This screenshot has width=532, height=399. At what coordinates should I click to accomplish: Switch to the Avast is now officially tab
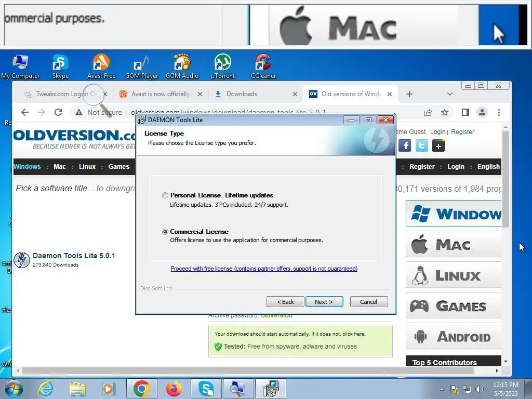[x=160, y=94]
